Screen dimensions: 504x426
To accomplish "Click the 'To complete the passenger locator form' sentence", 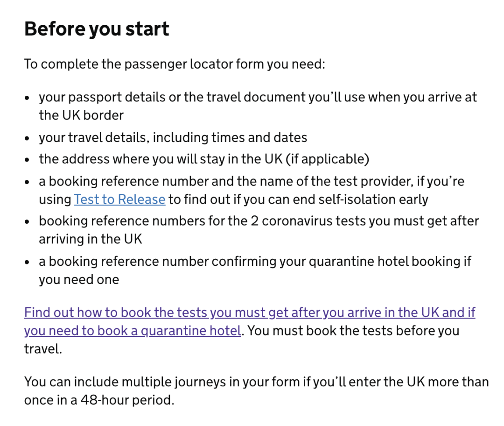I will [174, 64].
